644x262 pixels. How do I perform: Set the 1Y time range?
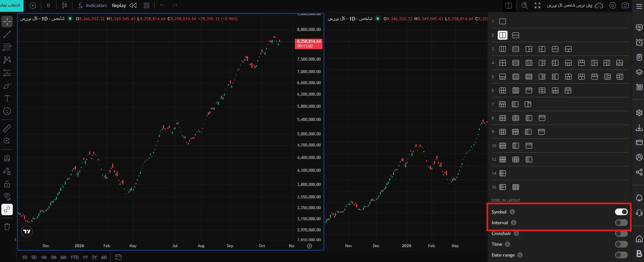[x=85, y=257]
